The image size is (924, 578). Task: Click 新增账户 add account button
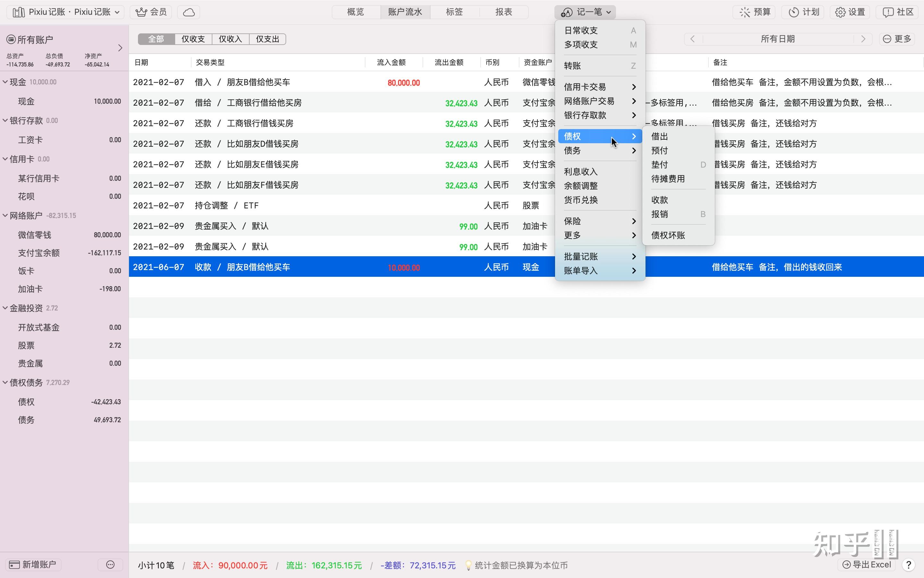[33, 565]
